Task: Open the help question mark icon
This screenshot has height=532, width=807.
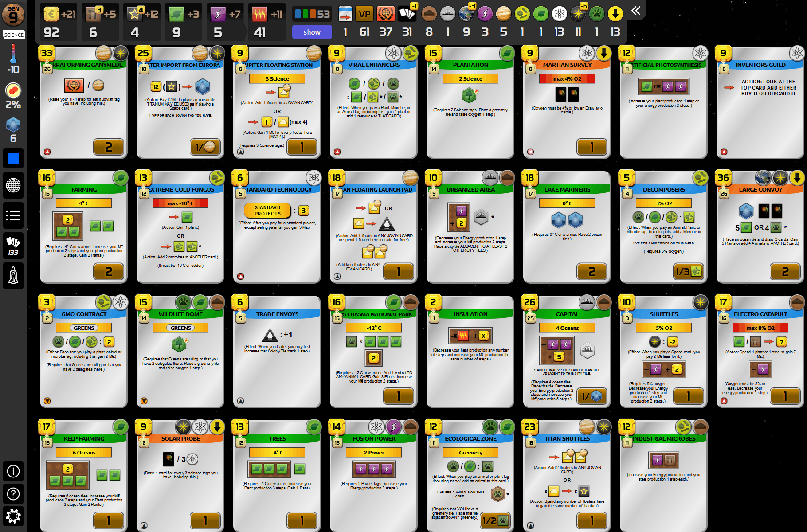Action: 13,494
